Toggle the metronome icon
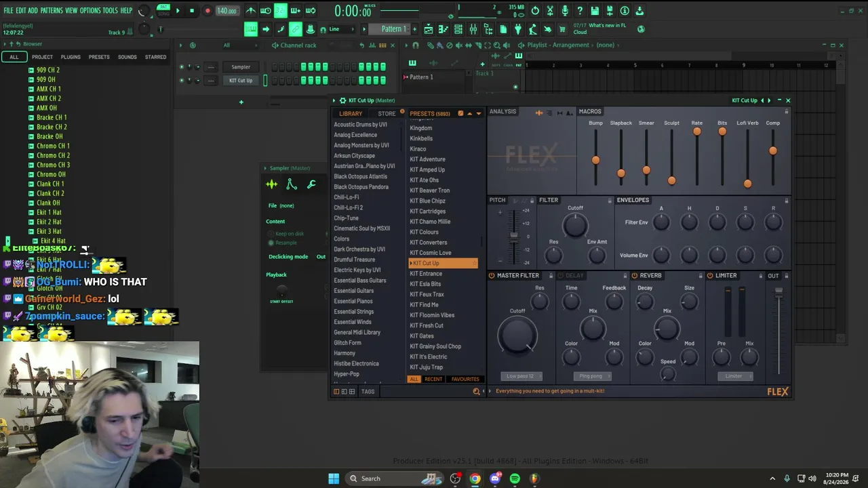Screen dimensions: 868x488 pyautogui.click(x=251, y=10)
